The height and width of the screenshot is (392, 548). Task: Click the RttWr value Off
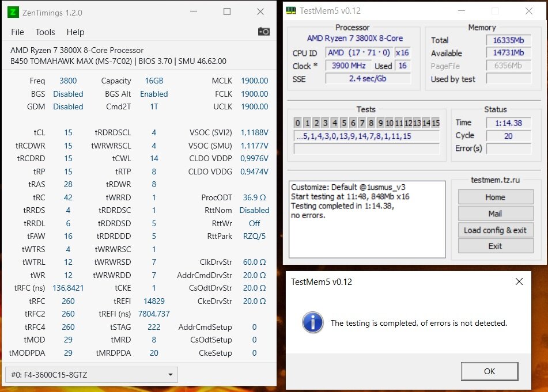pyautogui.click(x=255, y=223)
